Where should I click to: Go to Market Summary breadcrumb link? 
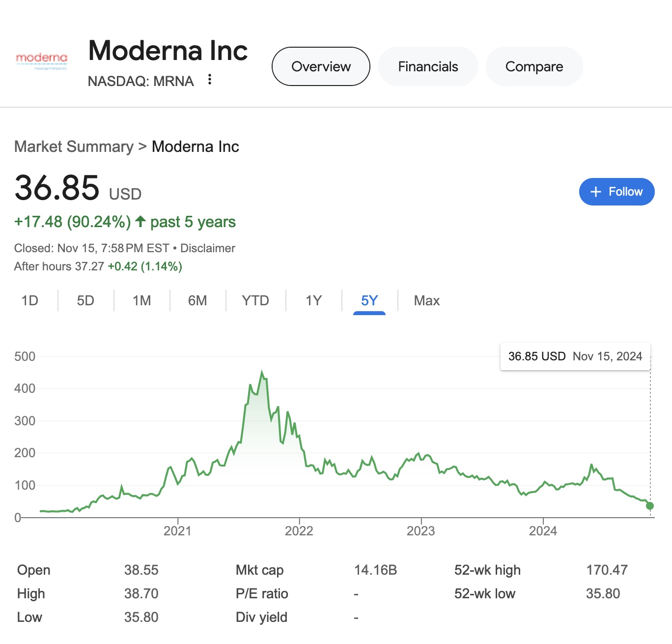(x=74, y=146)
